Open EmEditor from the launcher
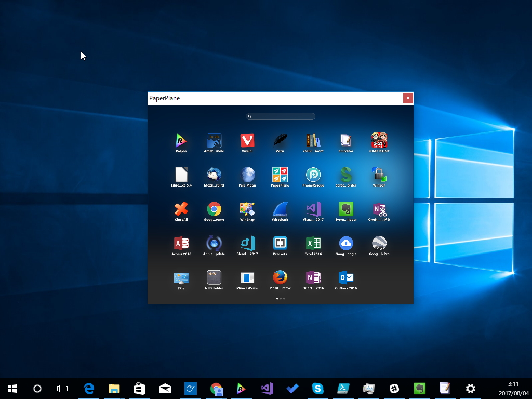 pyautogui.click(x=346, y=140)
